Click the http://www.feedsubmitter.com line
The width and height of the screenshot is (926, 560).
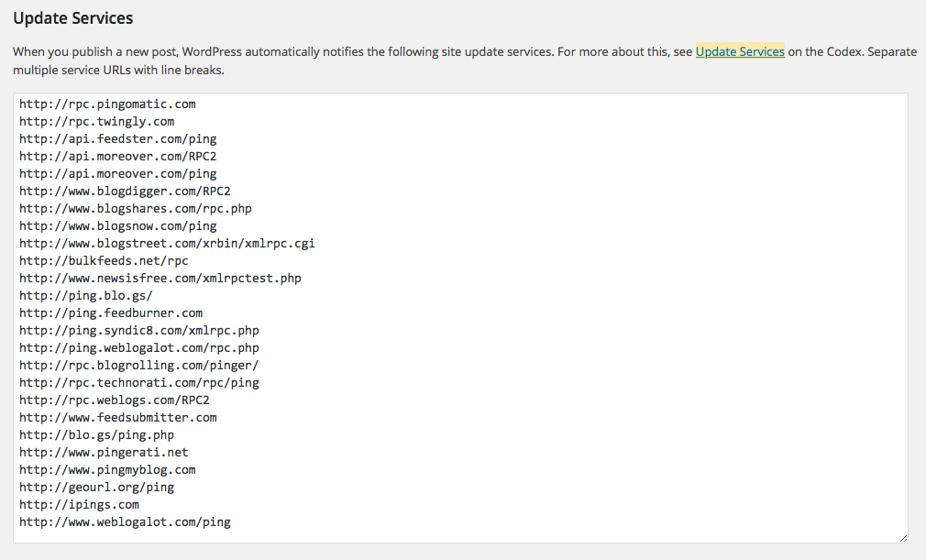[118, 418]
